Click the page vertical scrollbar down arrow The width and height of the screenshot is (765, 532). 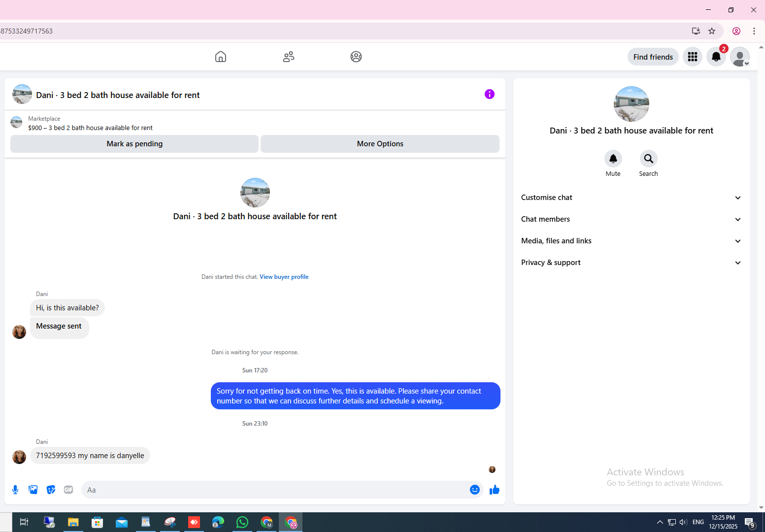pos(761,507)
